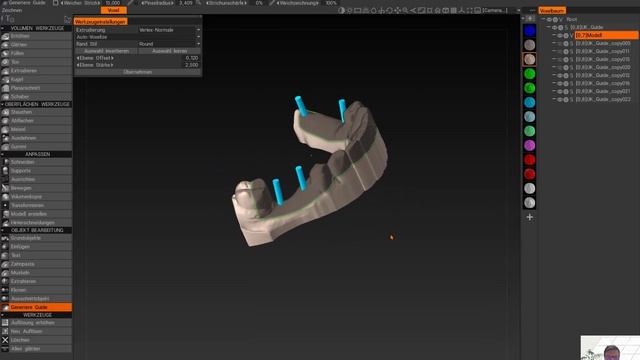Select the Bewegen tool

tap(36, 188)
